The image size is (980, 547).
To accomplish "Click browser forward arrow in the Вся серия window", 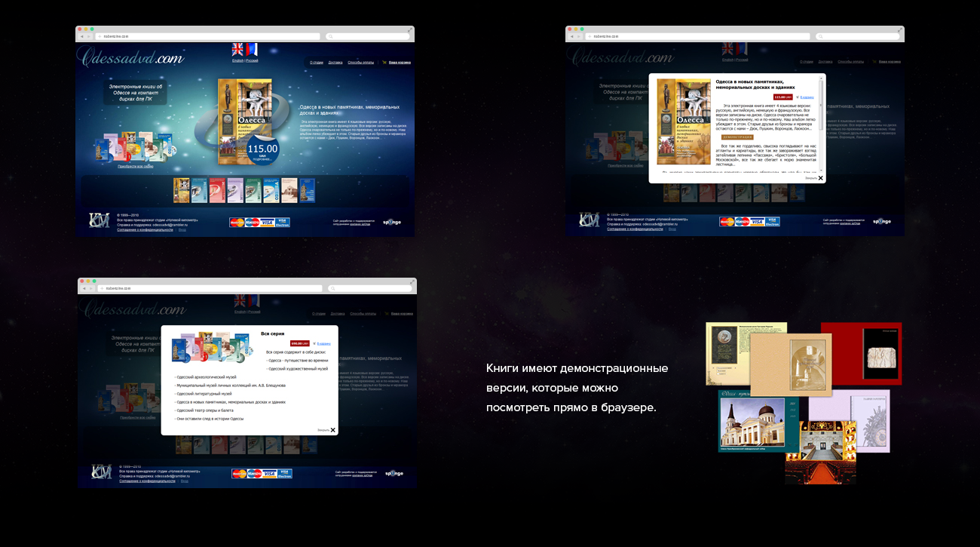I will tap(91, 288).
